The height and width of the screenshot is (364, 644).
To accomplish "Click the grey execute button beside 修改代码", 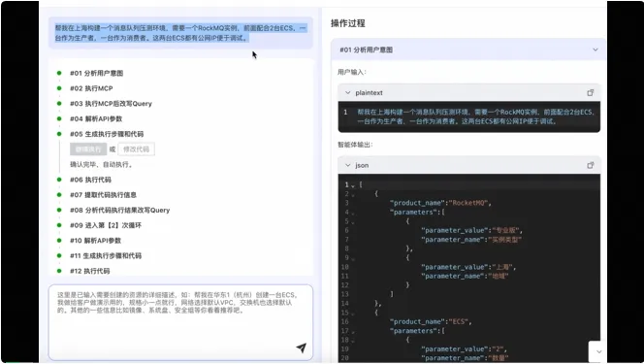I will (88, 149).
